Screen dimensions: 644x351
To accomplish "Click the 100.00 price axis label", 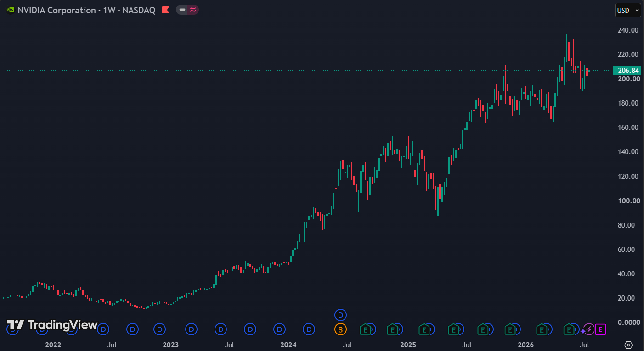I will [628, 201].
